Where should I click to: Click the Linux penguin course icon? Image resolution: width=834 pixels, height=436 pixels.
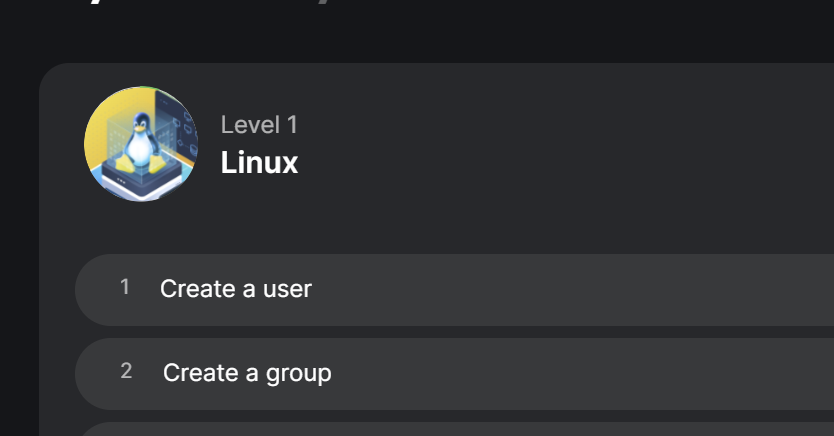[x=141, y=144]
